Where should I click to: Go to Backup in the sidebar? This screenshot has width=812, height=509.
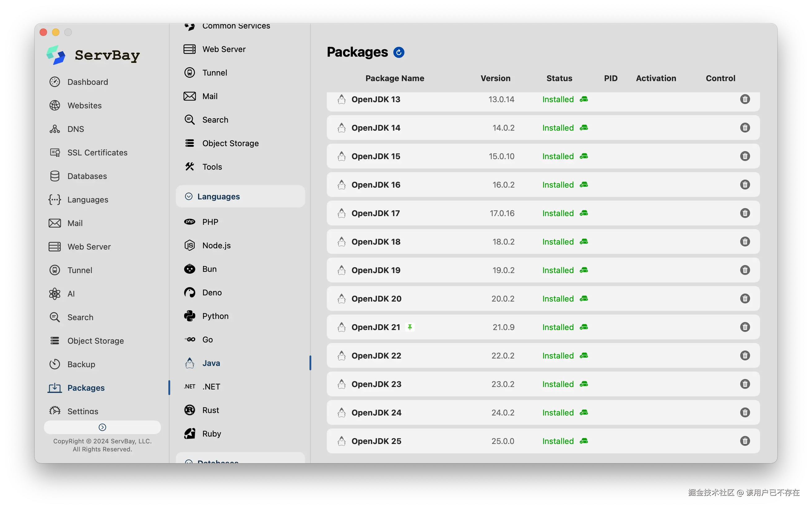pos(81,364)
